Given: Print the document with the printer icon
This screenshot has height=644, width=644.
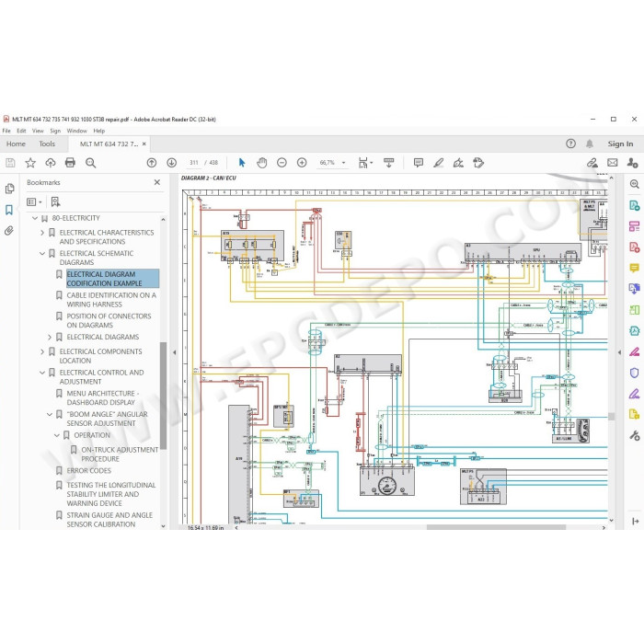Looking at the screenshot, I should [70, 163].
